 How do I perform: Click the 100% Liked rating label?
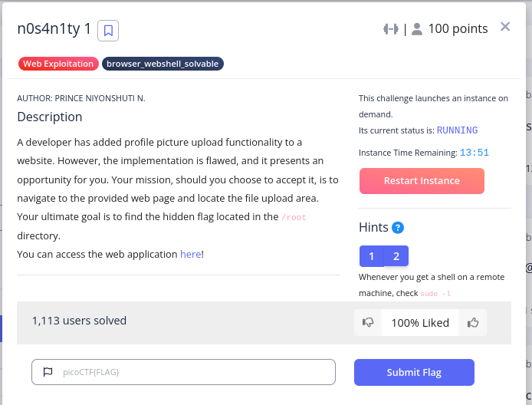pos(420,323)
